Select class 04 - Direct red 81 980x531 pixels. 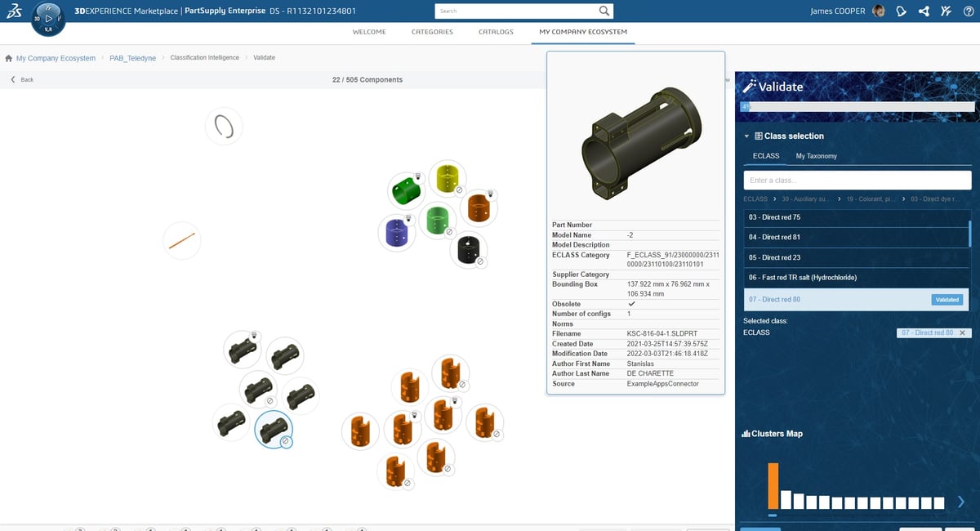coord(854,237)
